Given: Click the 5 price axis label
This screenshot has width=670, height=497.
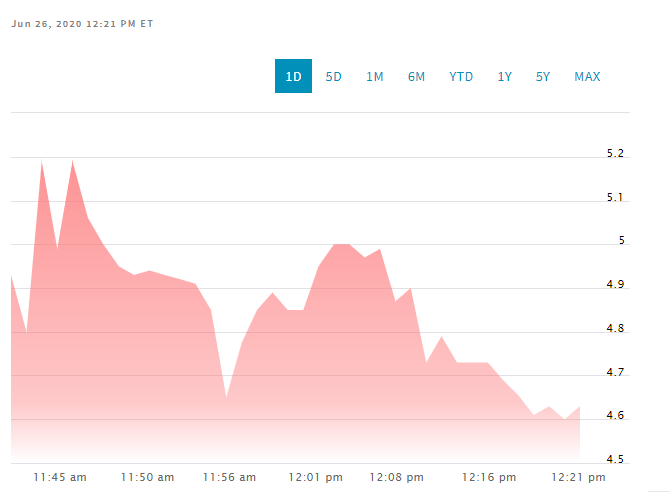Looking at the screenshot, I should (622, 241).
